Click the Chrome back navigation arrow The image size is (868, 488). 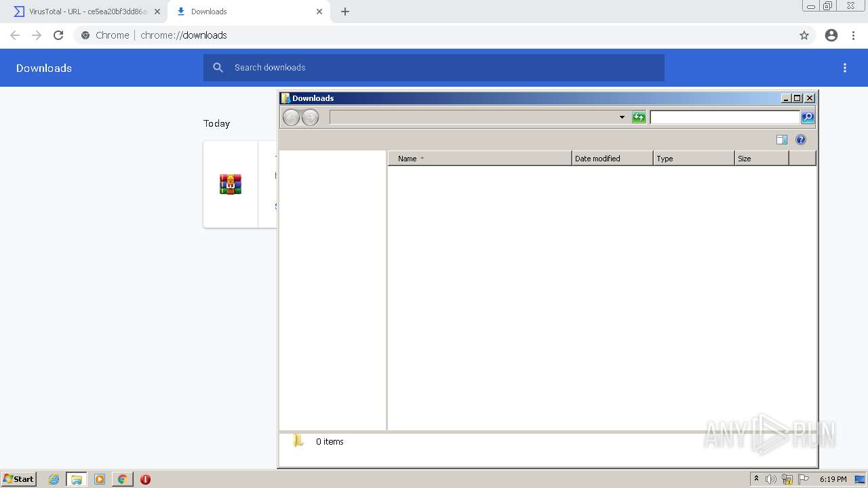(15, 35)
